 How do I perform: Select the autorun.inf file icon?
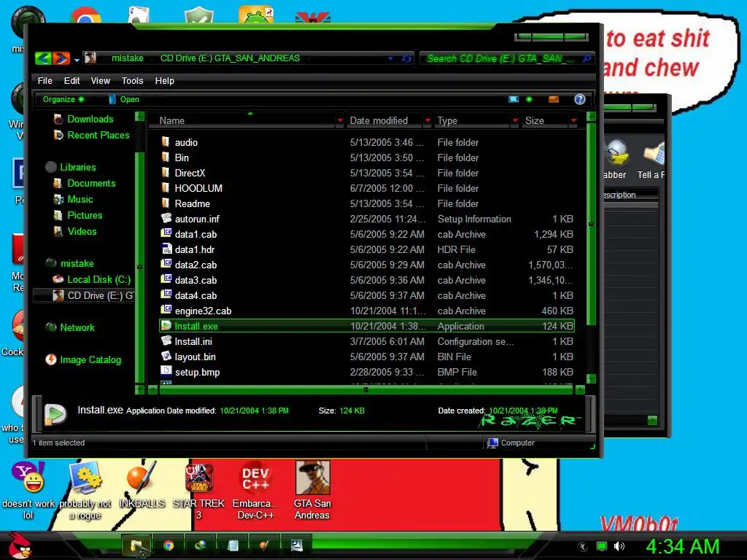tap(166, 219)
